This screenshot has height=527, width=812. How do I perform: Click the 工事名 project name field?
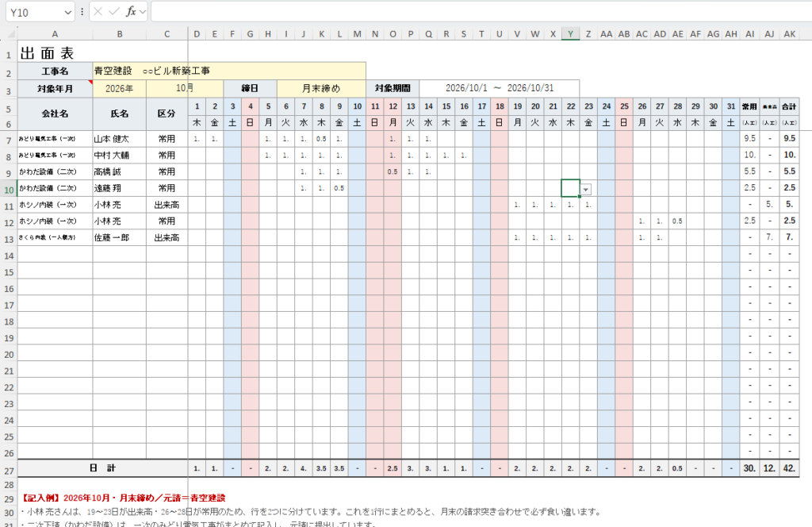(x=229, y=71)
